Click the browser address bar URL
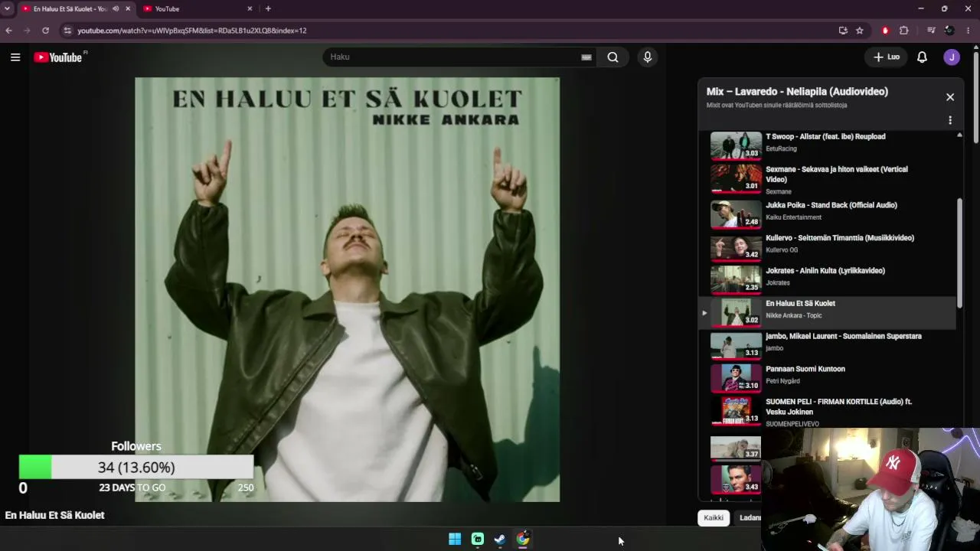 [x=191, y=31]
